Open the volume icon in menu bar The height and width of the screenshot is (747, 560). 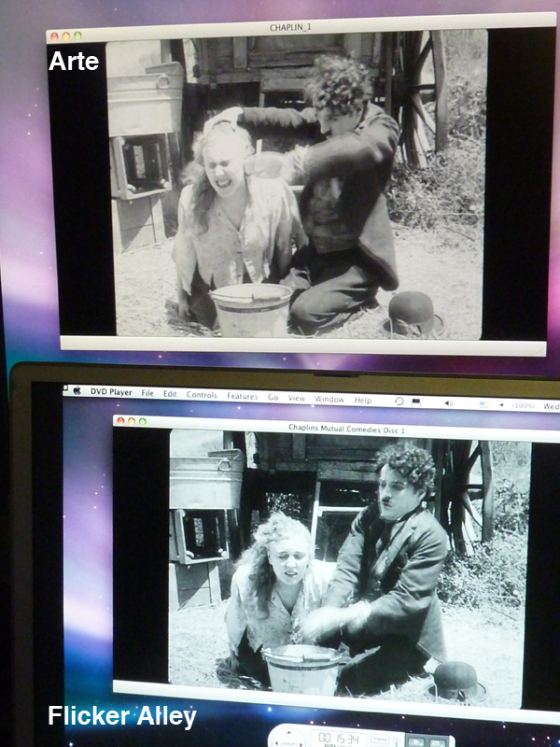pyautogui.click(x=449, y=403)
